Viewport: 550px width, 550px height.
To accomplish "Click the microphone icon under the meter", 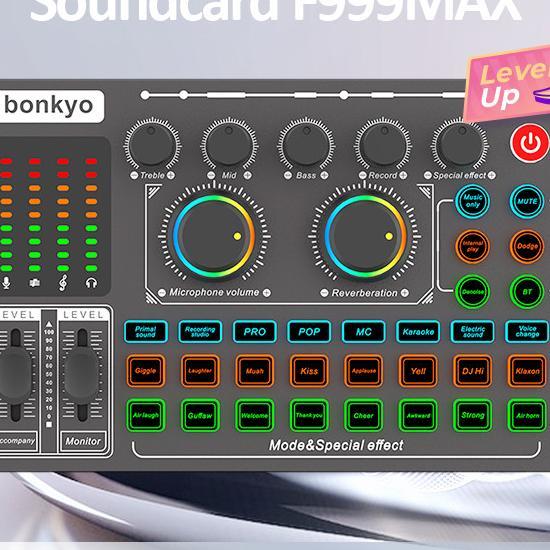I will tap(6, 282).
